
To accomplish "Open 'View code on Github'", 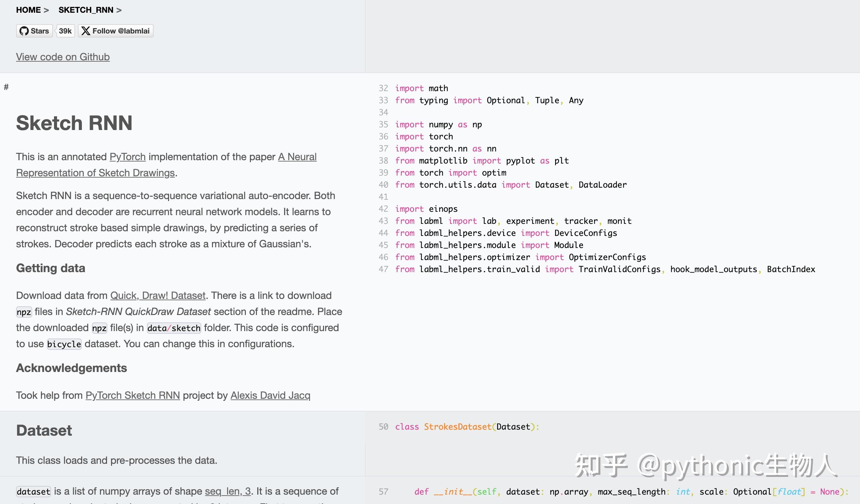I will click(63, 57).
